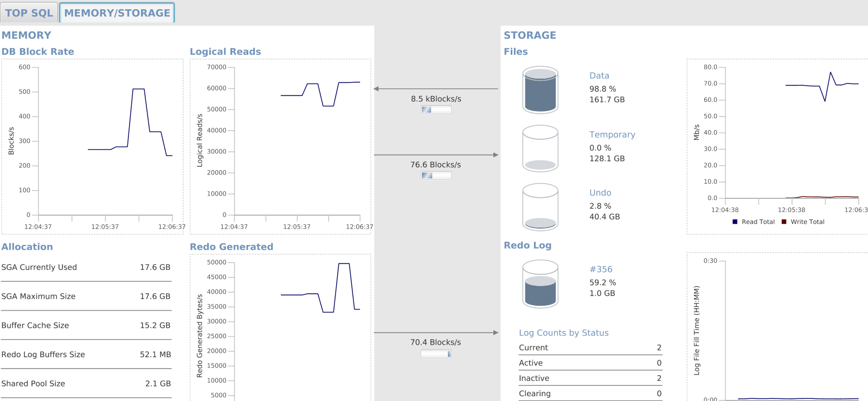
Task: Click the Read Total legend swatch
Action: pyautogui.click(x=735, y=222)
